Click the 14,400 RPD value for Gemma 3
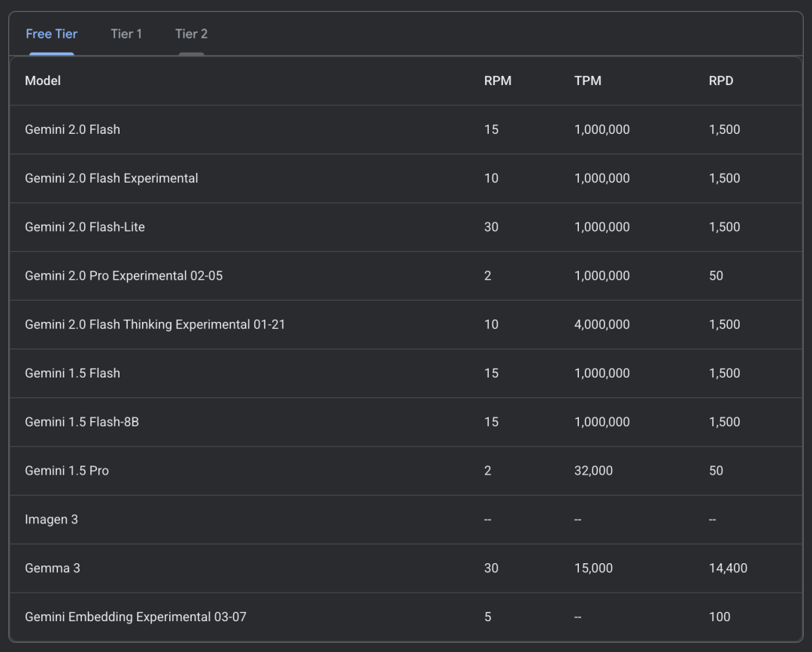812x652 pixels. tap(727, 569)
